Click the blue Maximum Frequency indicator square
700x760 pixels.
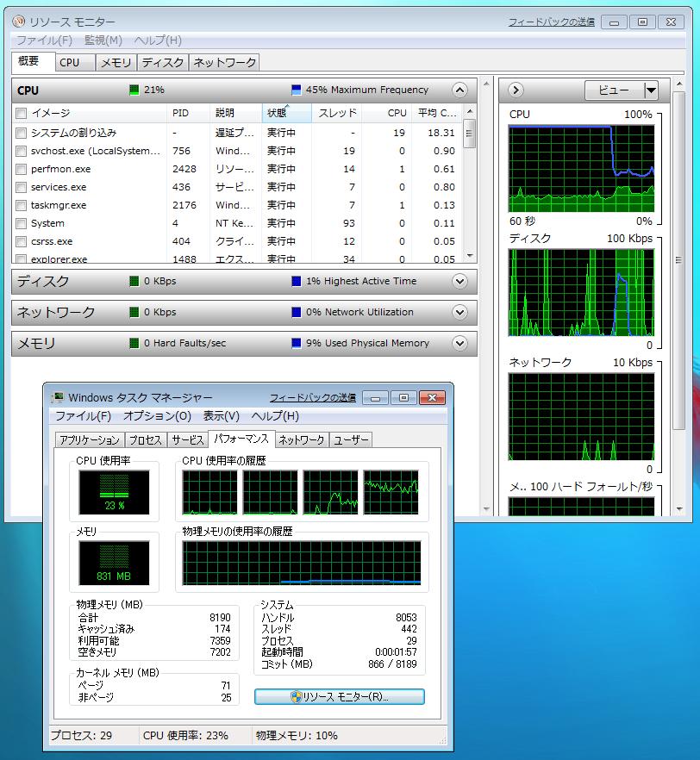297,90
